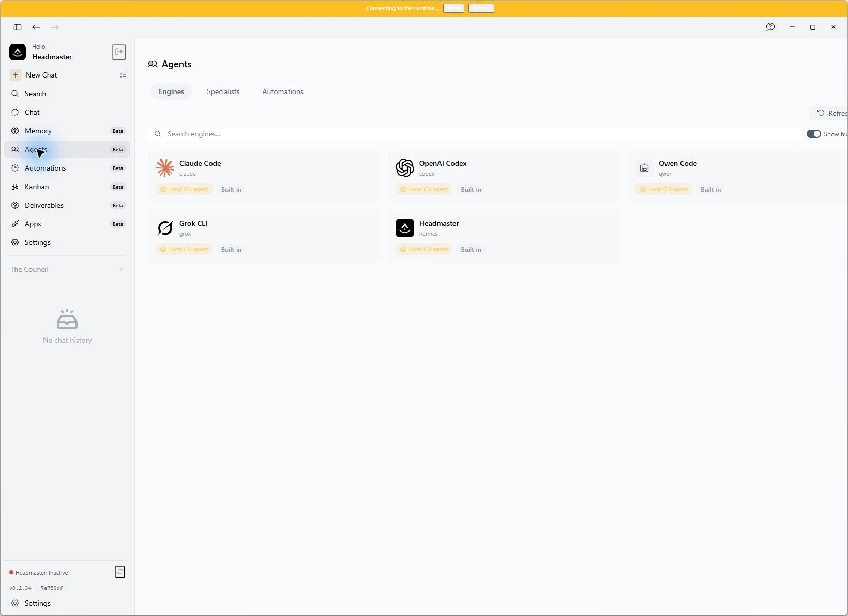Open Settings at the sidebar bottom

tap(67, 603)
